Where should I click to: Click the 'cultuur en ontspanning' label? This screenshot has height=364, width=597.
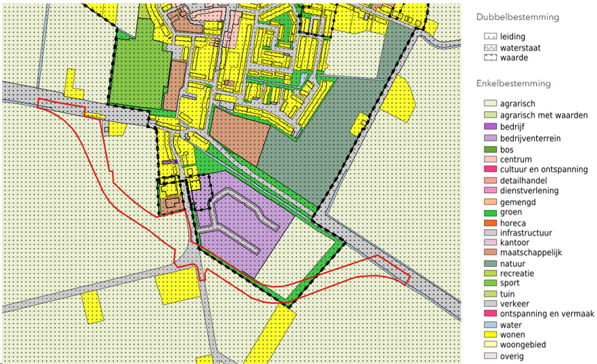tap(544, 169)
